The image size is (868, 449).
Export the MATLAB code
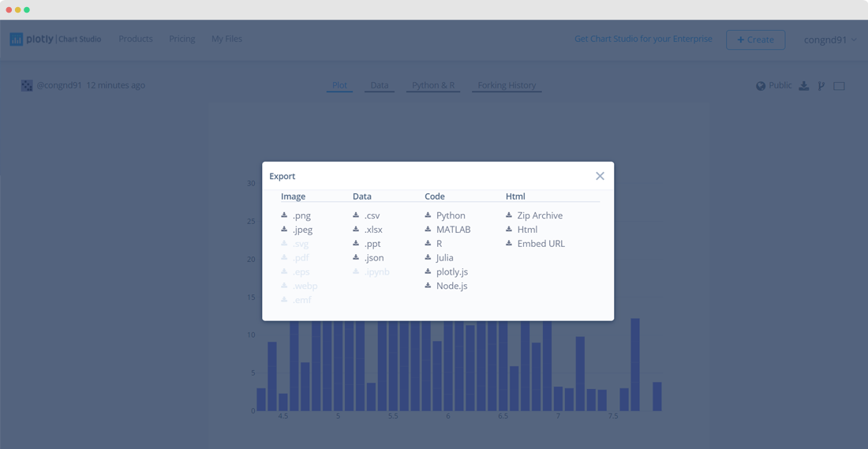(448, 229)
